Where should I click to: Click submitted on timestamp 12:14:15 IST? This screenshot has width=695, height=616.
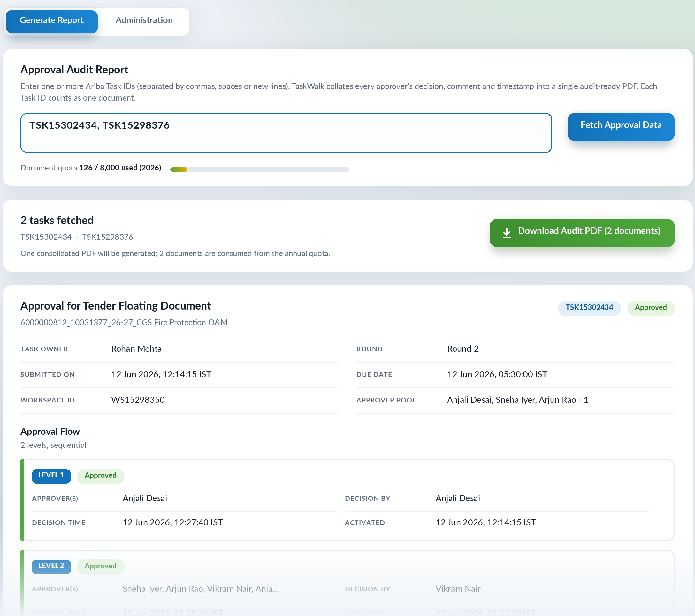tap(161, 374)
